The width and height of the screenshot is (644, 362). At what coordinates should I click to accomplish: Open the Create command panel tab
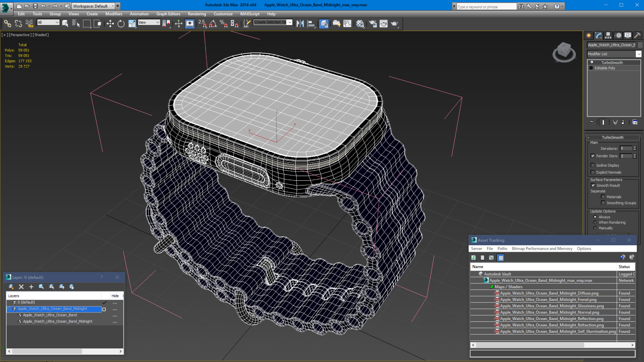pos(589,35)
